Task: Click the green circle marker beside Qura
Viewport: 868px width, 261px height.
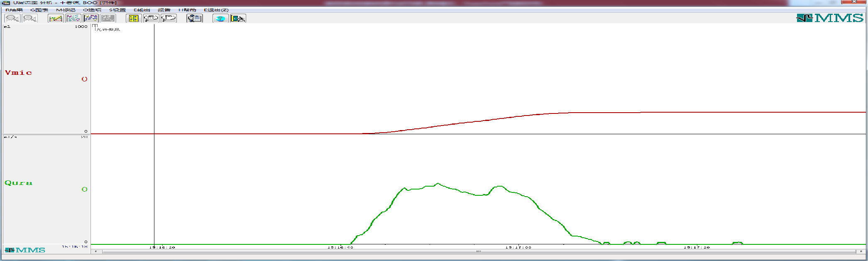Action: click(x=84, y=189)
